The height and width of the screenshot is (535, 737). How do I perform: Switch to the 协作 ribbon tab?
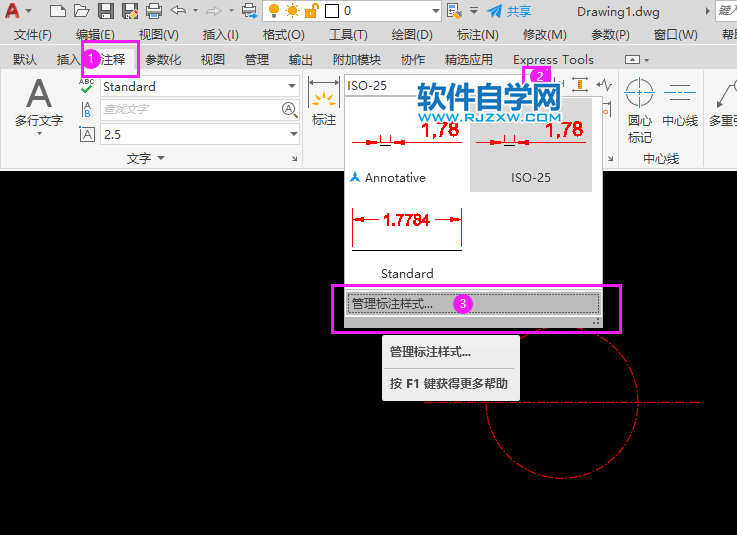pos(413,60)
